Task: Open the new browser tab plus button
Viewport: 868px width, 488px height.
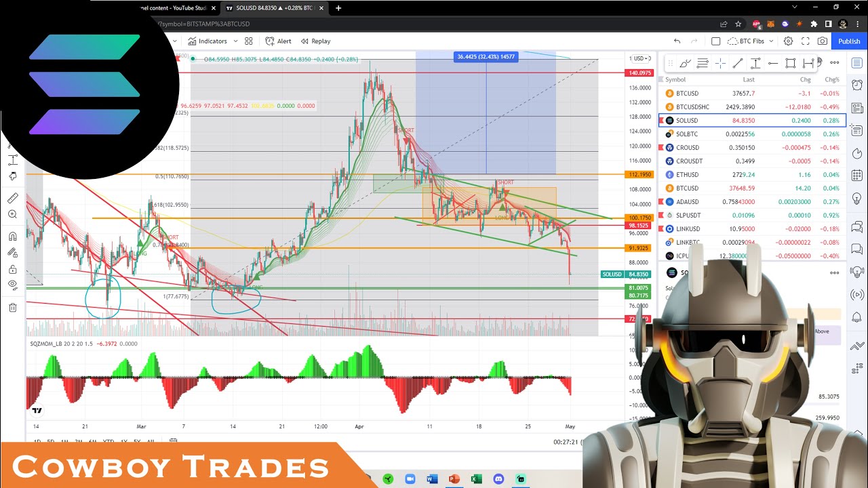Action: coord(338,8)
